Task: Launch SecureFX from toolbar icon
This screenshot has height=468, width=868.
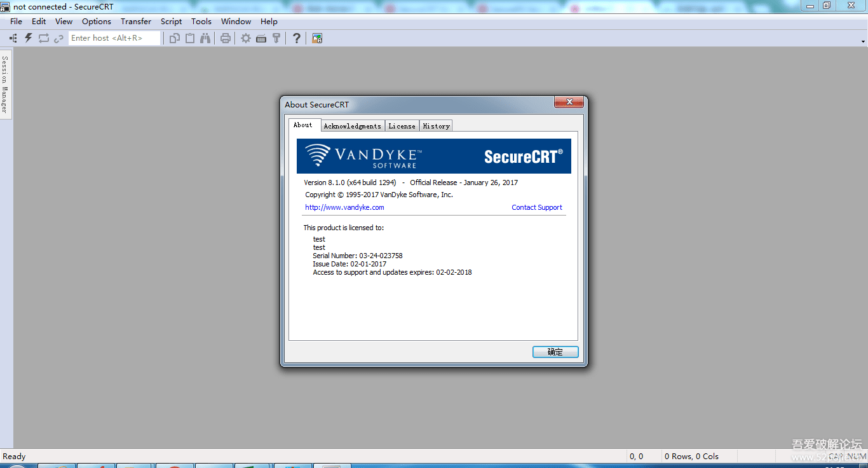Action: click(317, 38)
